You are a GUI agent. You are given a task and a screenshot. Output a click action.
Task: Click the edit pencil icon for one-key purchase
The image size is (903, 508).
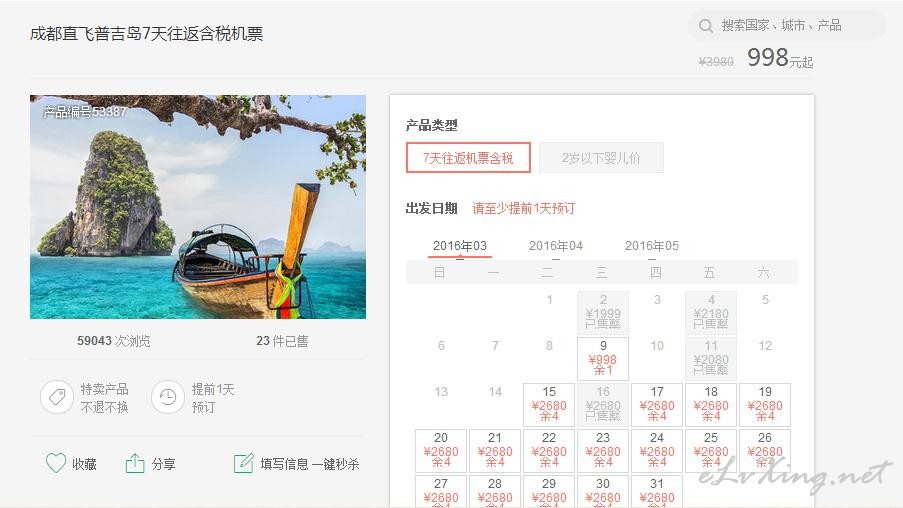[x=243, y=463]
